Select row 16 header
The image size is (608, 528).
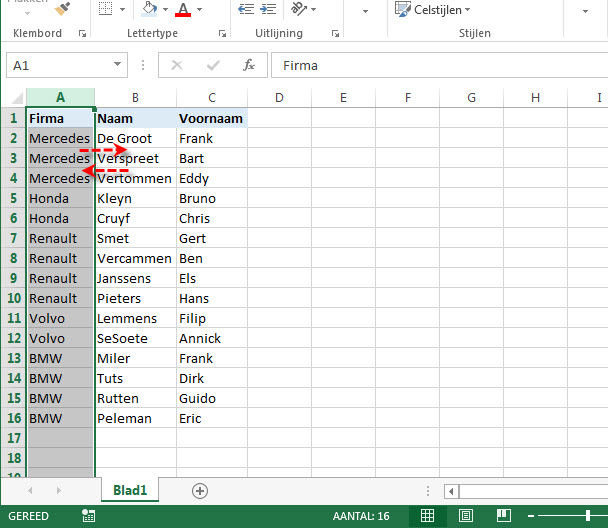14,418
